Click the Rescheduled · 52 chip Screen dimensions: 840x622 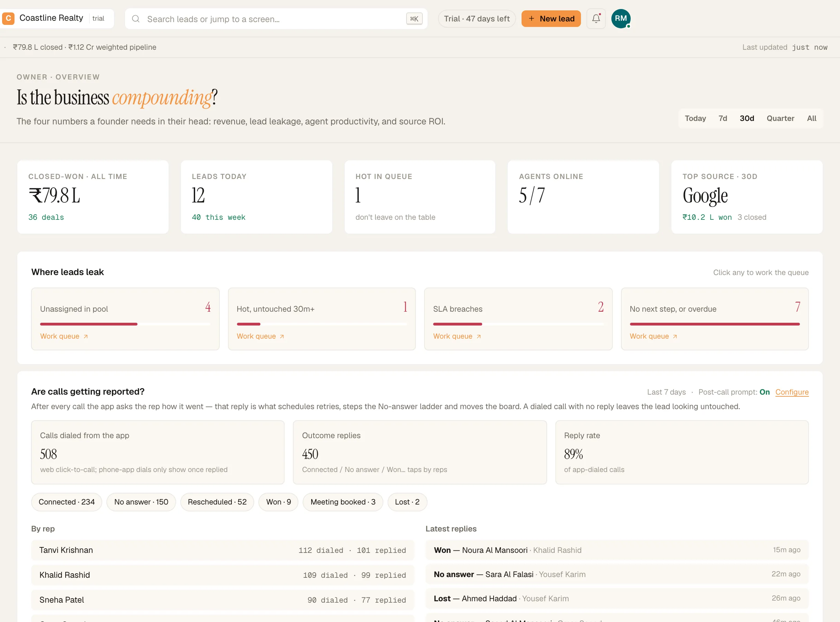[x=217, y=502]
